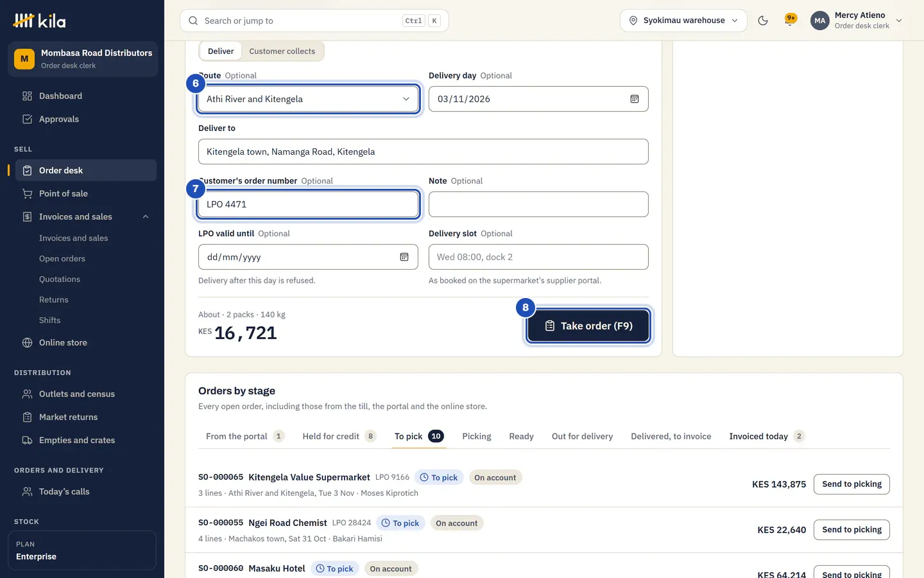Click the Mombasa Road Distributors M badge
The height and width of the screenshot is (578, 924).
[24, 59]
